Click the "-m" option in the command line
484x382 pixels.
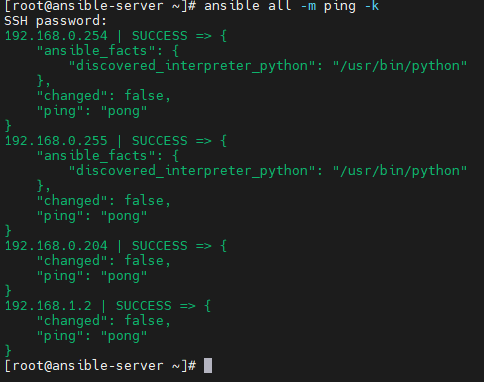tap(308, 6)
